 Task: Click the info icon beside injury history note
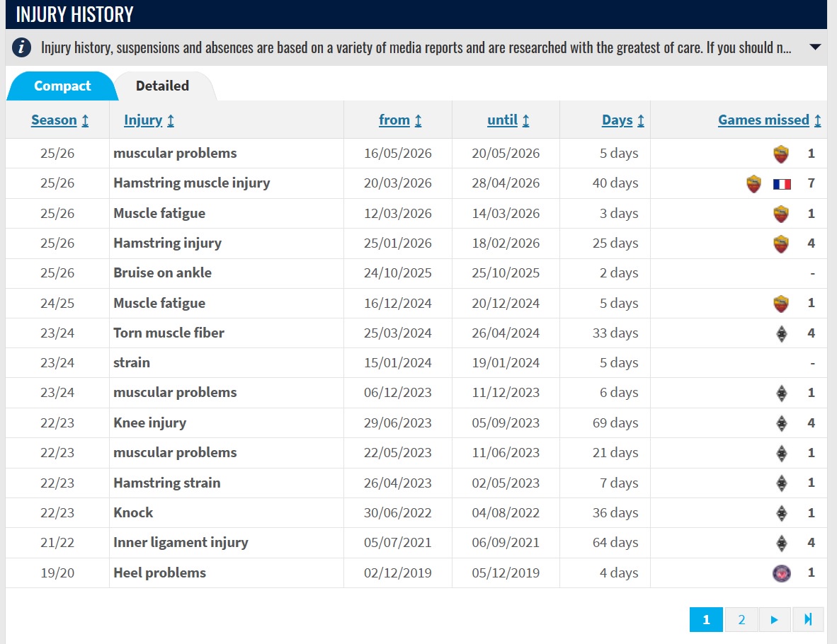click(x=21, y=47)
